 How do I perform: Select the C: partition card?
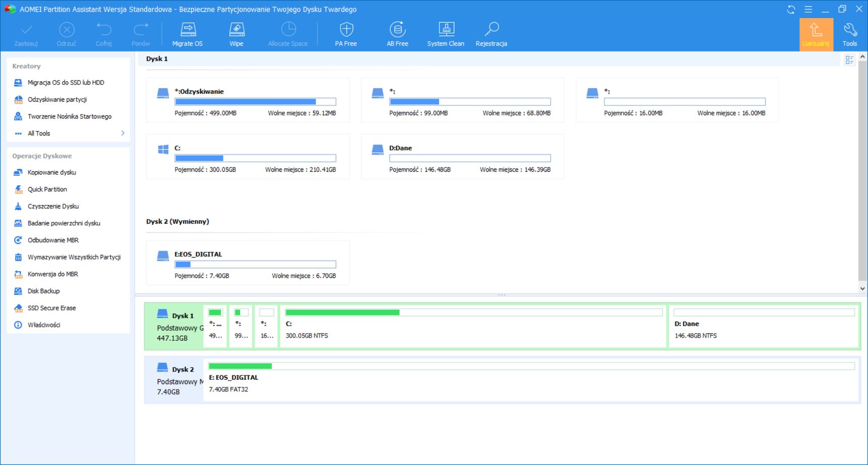pos(248,156)
